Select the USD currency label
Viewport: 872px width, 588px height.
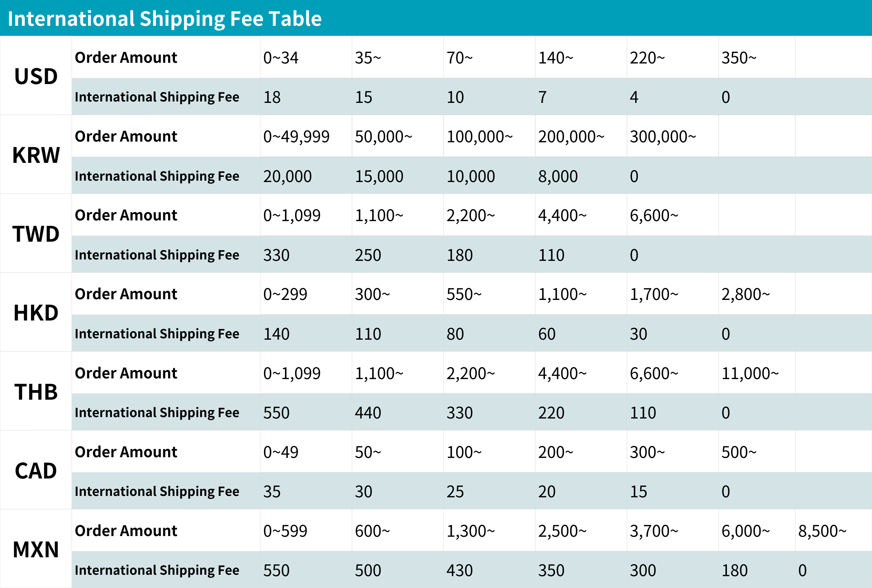36,76
